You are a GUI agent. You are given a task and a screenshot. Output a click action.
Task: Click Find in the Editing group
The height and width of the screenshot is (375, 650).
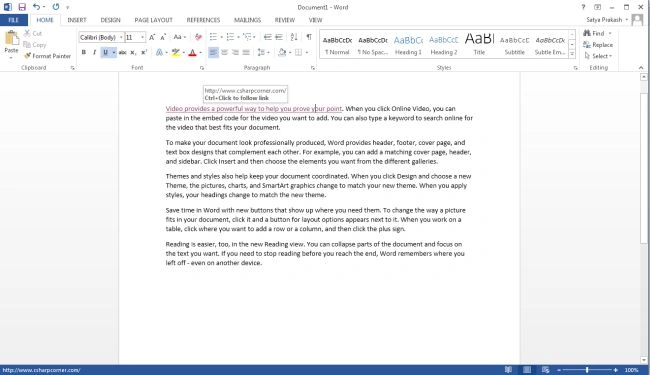[x=594, y=33]
